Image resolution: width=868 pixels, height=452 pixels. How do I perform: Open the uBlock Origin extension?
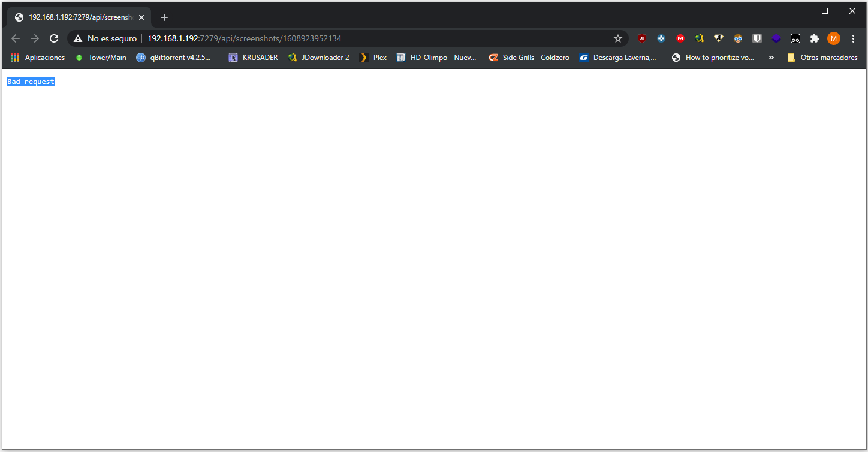pyautogui.click(x=642, y=38)
